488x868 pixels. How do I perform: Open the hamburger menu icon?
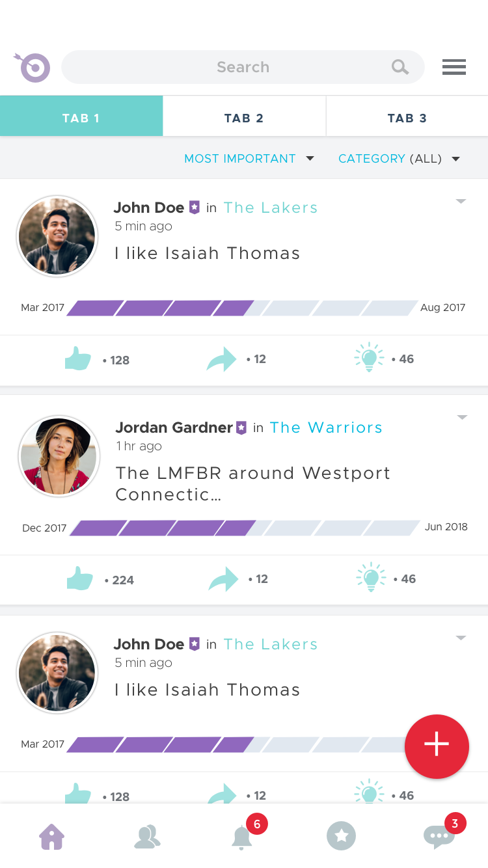pyautogui.click(x=454, y=67)
